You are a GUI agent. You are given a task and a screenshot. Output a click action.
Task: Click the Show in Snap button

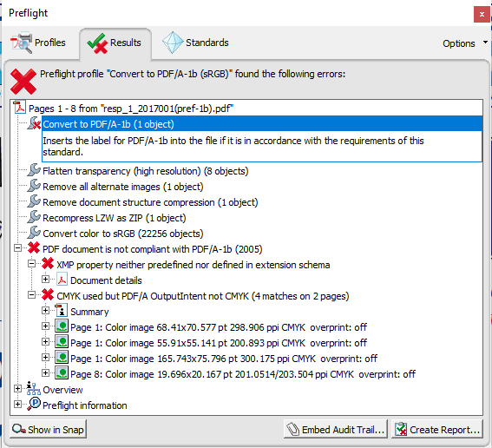point(48,429)
